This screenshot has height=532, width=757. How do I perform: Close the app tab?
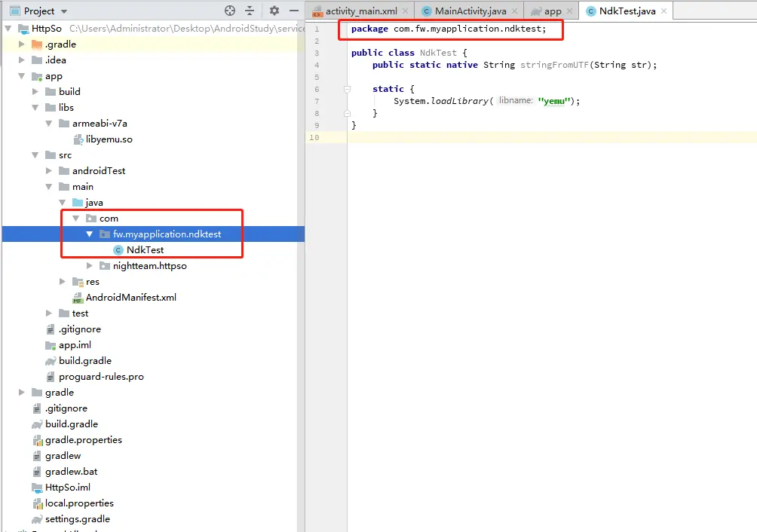tap(570, 11)
